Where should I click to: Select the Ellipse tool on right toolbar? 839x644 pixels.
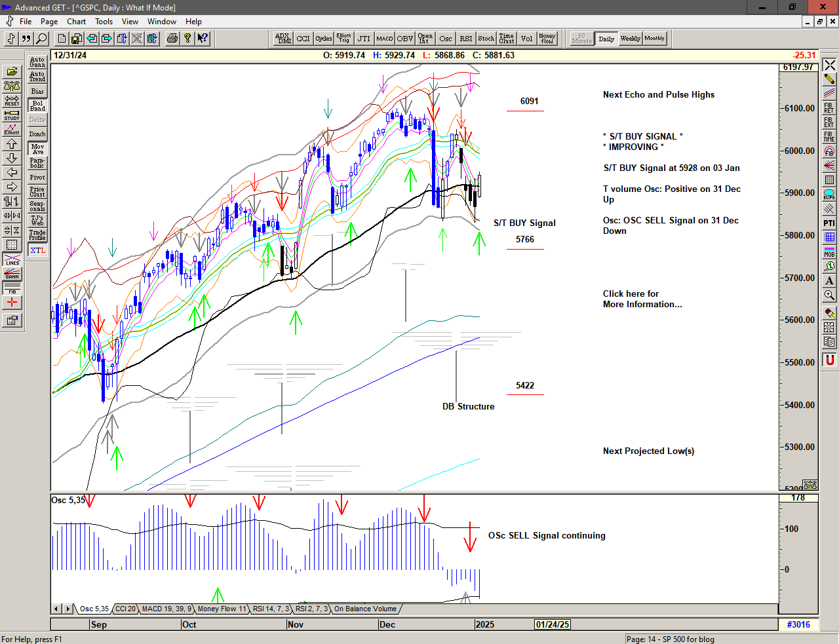(829, 195)
